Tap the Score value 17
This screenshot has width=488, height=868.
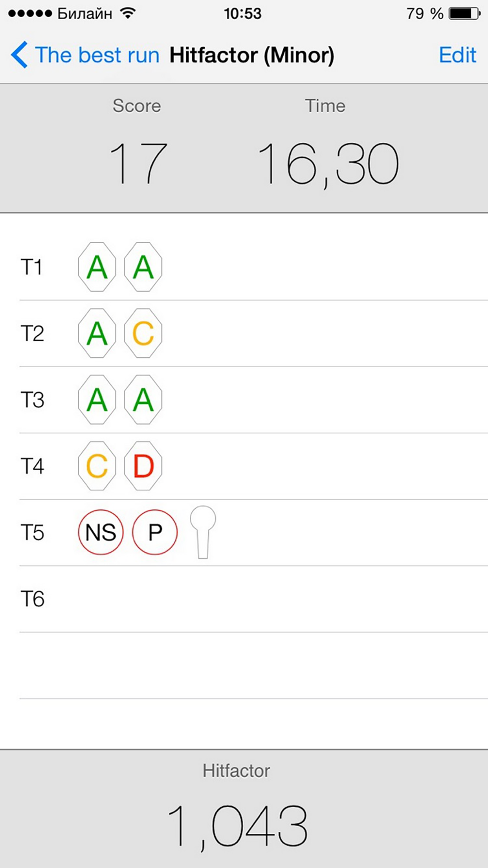tap(138, 163)
